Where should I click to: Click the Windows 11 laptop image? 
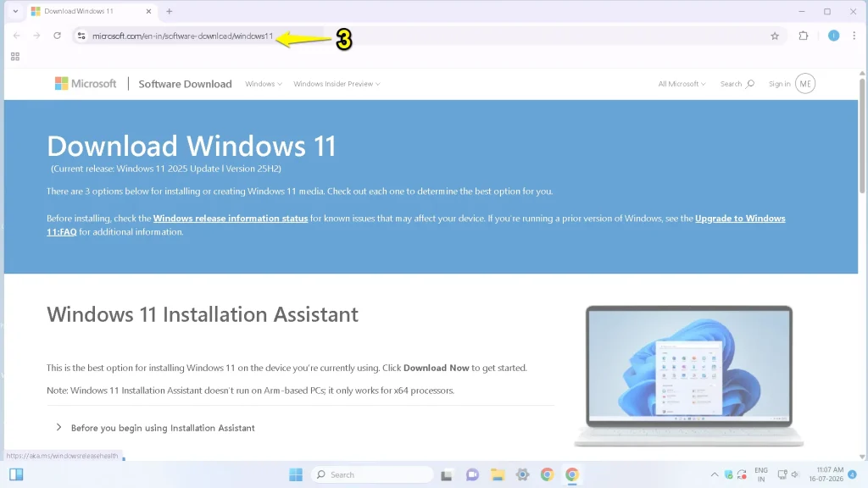688,375
